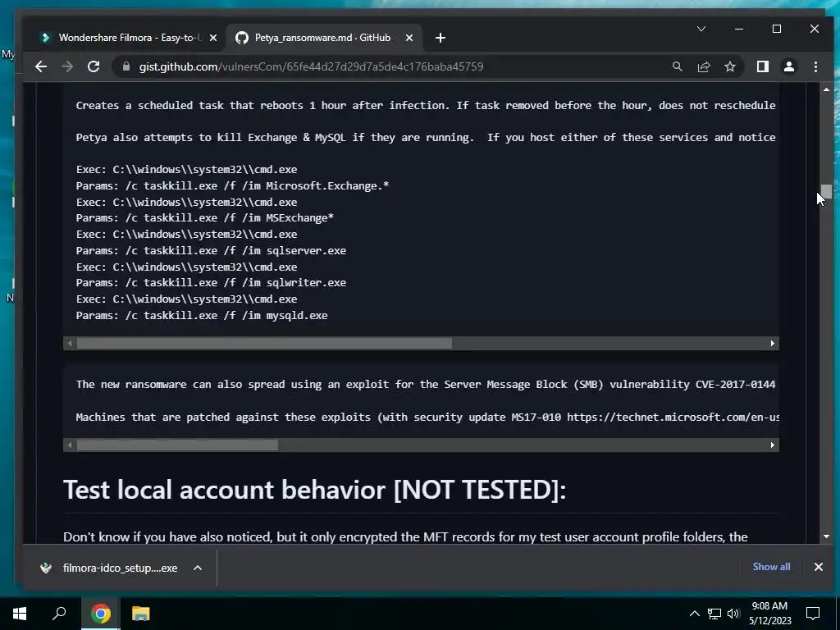Share this page via share icon
The height and width of the screenshot is (630, 840).
[703, 66]
